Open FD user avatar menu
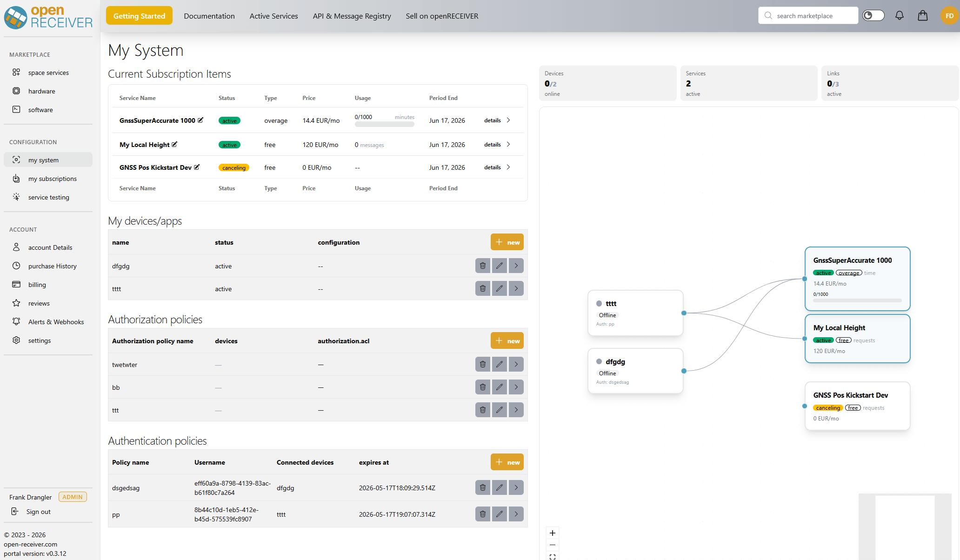The image size is (960, 560). coord(949,15)
